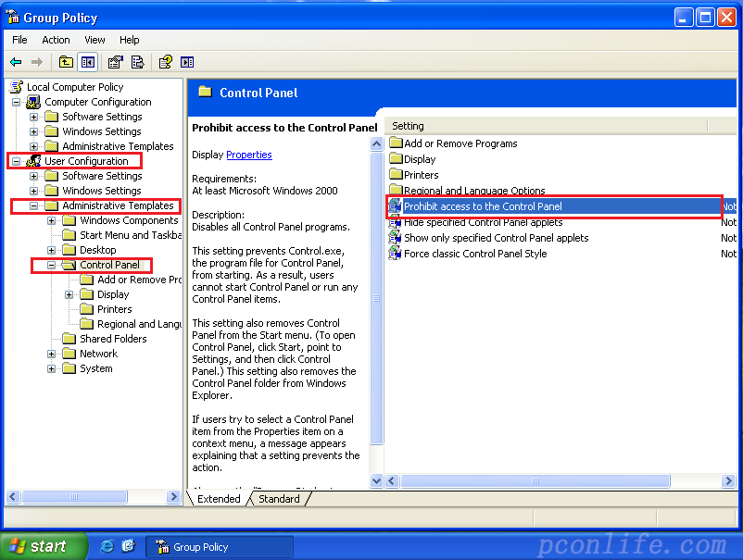Collapse the Computer Configuration tree node
Screen dimensions: 743x560
pyautogui.click(x=16, y=102)
